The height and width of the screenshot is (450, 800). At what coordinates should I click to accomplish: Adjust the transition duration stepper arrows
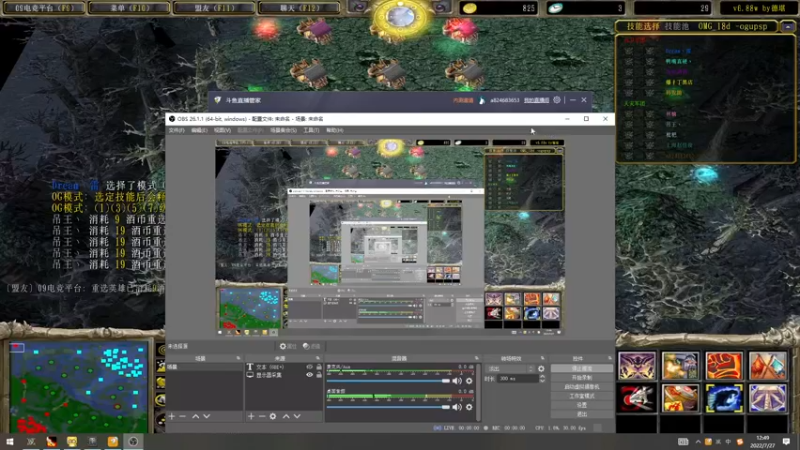pos(542,379)
